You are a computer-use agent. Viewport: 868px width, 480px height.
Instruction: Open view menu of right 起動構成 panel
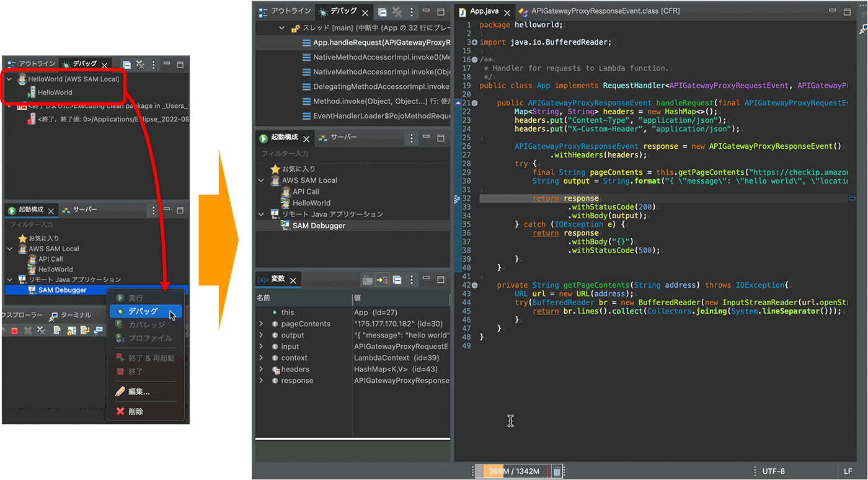[411, 139]
